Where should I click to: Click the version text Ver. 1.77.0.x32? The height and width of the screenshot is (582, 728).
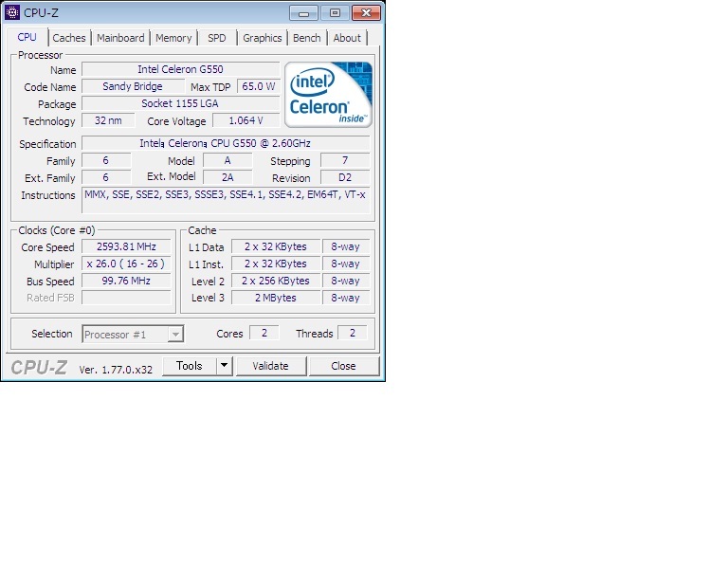click(x=116, y=370)
